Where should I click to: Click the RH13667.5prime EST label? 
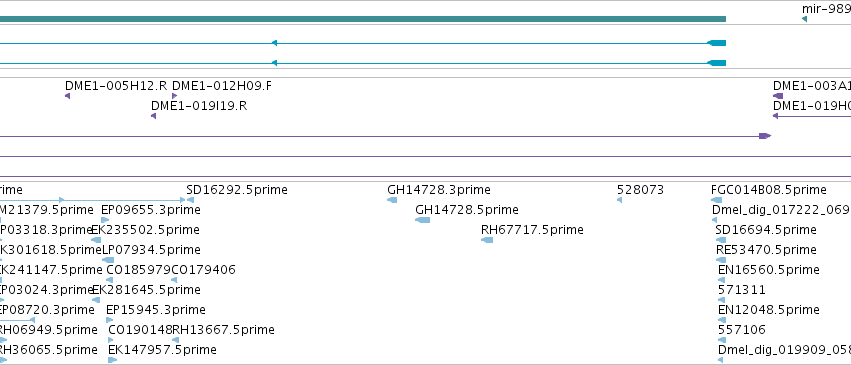click(x=223, y=330)
